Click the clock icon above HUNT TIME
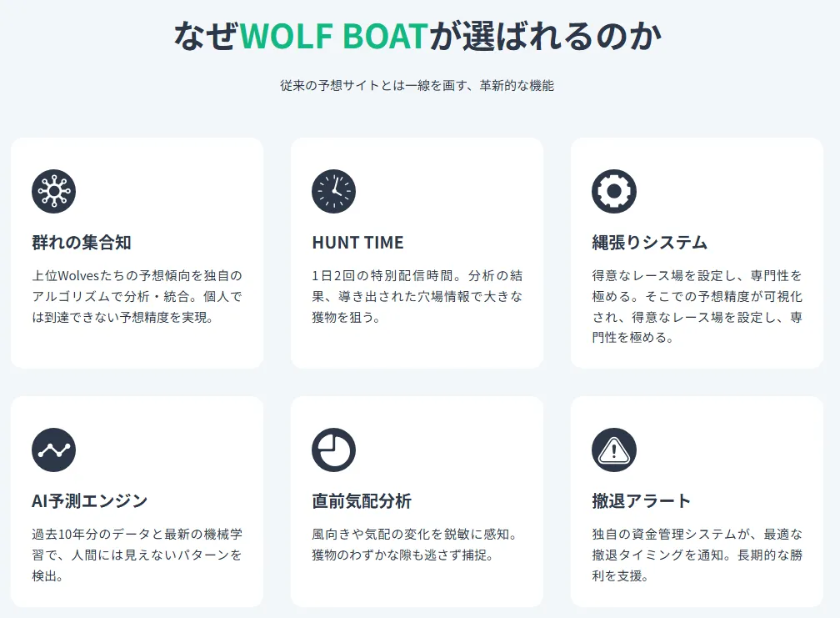Screen dimensions: 840x618 point(333,191)
